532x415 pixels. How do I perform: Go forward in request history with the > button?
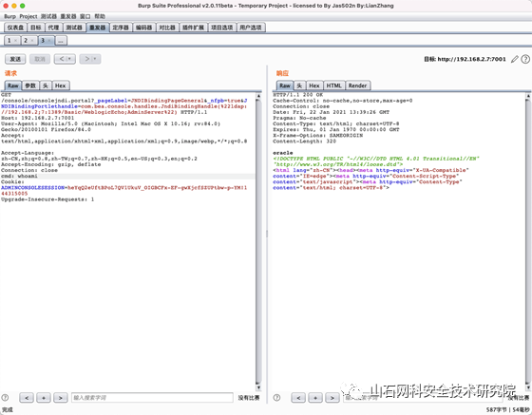(x=86, y=59)
